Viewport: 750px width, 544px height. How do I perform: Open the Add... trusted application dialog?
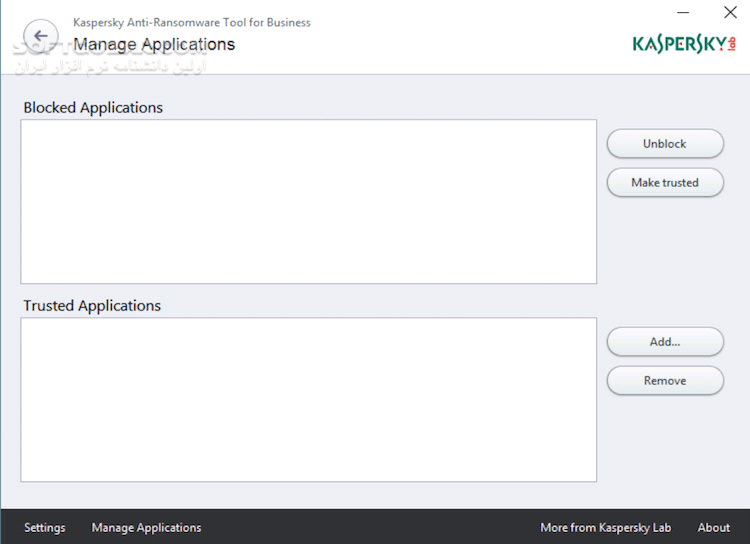click(x=665, y=342)
